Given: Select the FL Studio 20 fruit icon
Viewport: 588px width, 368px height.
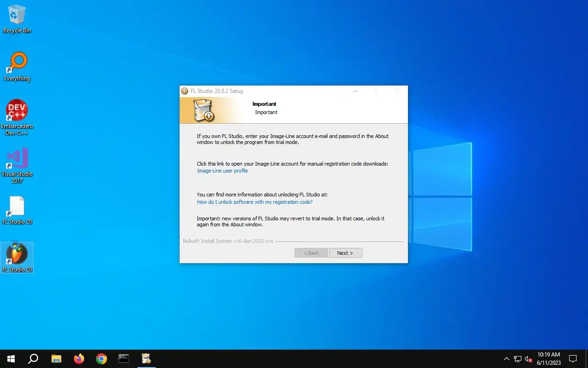Looking at the screenshot, I should click(17, 258).
